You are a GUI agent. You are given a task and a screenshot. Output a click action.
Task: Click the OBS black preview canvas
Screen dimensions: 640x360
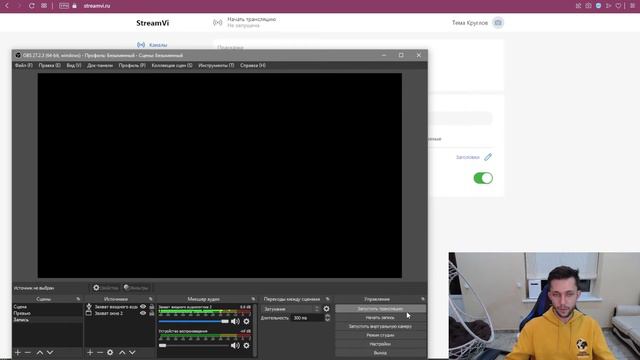[x=220, y=176]
